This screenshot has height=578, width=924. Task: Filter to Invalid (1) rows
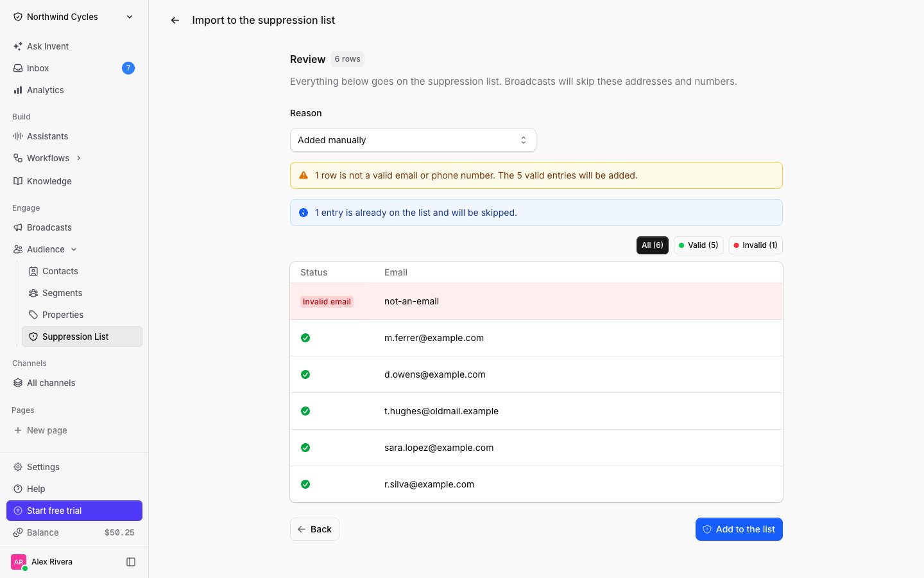[x=755, y=245]
